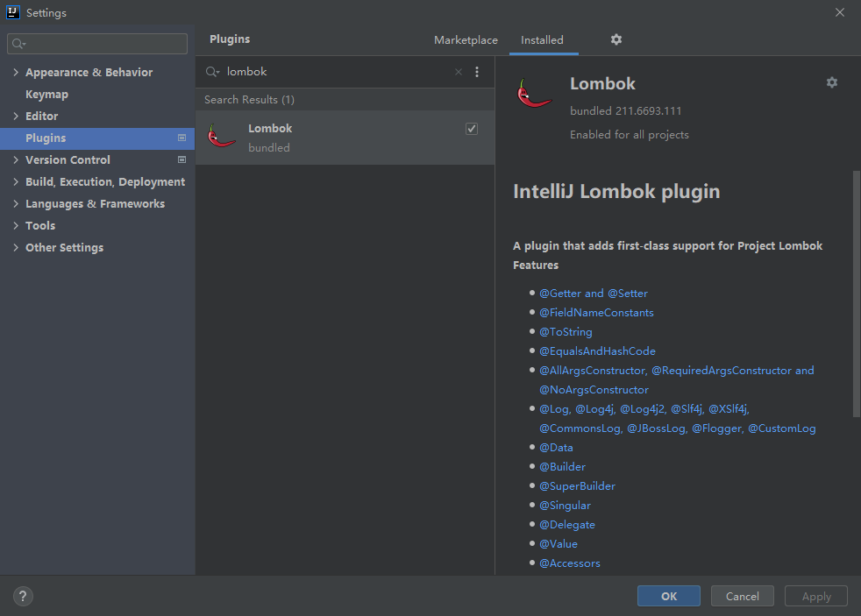Viewport: 861px width, 616px height.
Task: Open the help question mark button
Action: tap(23, 596)
